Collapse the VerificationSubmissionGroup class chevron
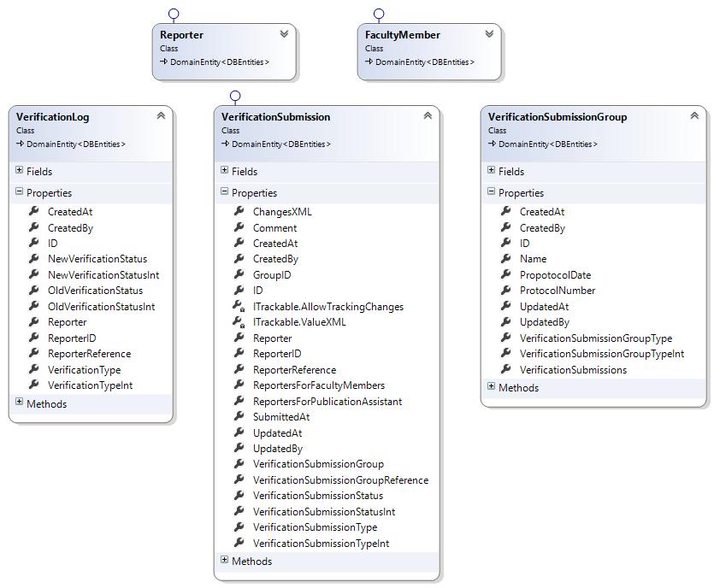The height and width of the screenshot is (588, 714). click(x=694, y=115)
